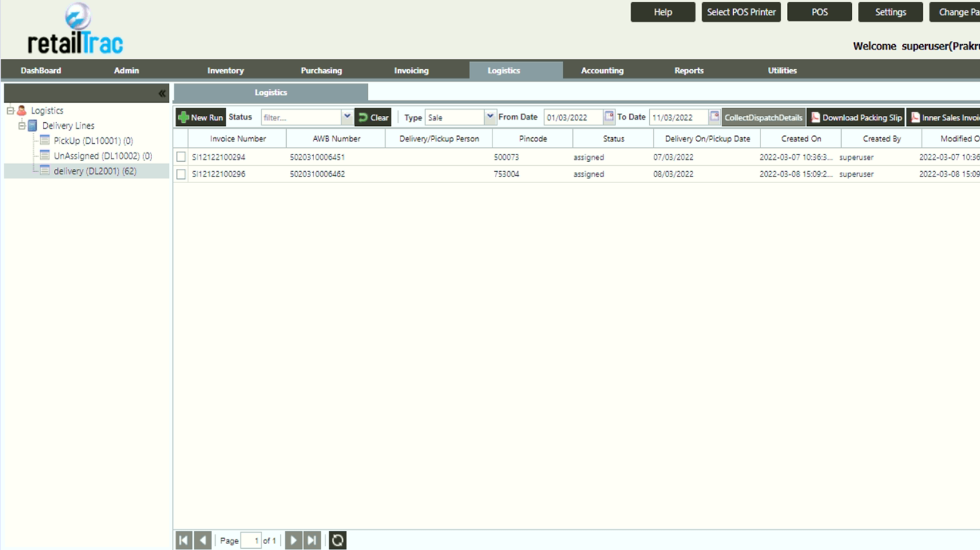Go to the first page icon

click(x=184, y=540)
